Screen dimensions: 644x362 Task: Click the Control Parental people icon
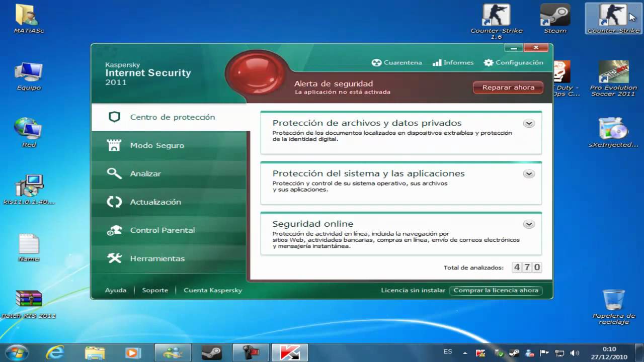[115, 230]
